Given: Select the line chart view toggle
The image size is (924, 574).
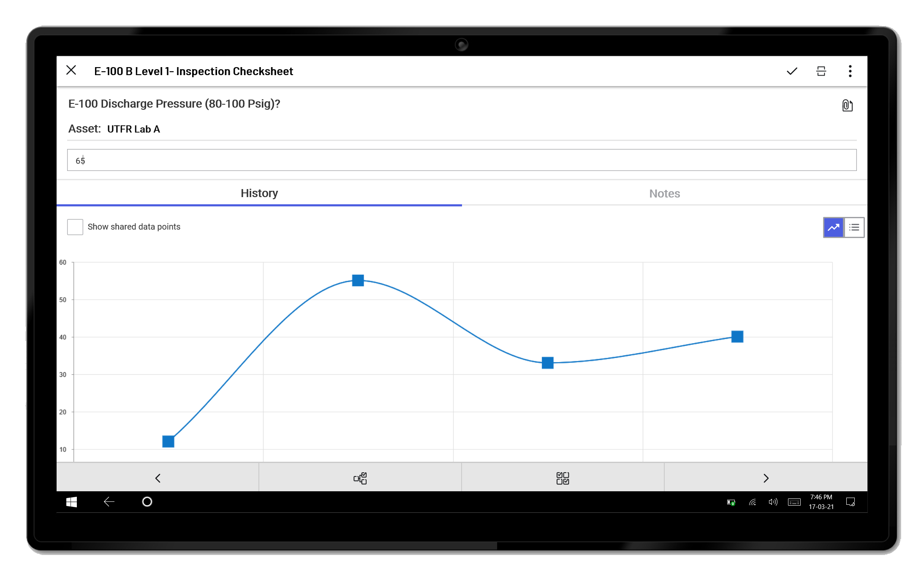Looking at the screenshot, I should (x=834, y=227).
